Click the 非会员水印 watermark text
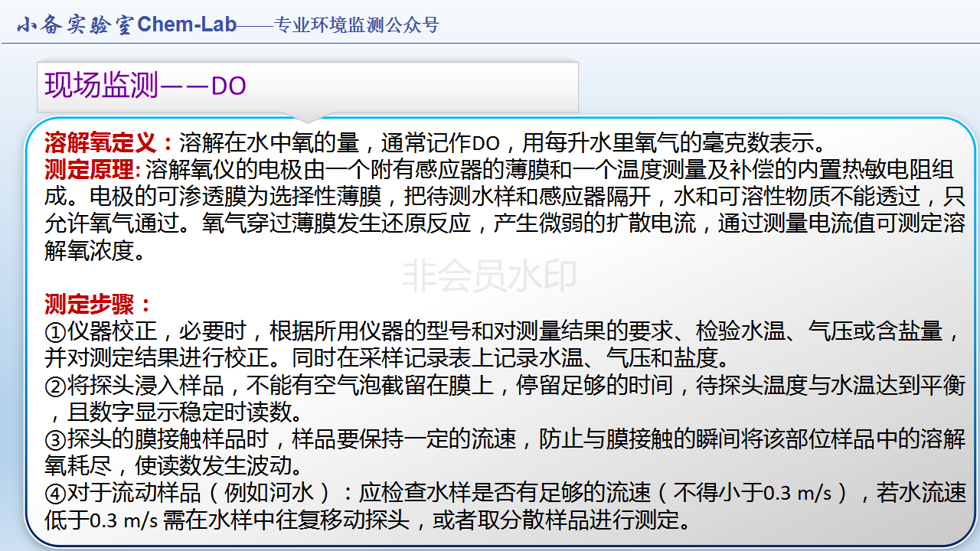The width and height of the screenshot is (980, 551). coord(489,277)
